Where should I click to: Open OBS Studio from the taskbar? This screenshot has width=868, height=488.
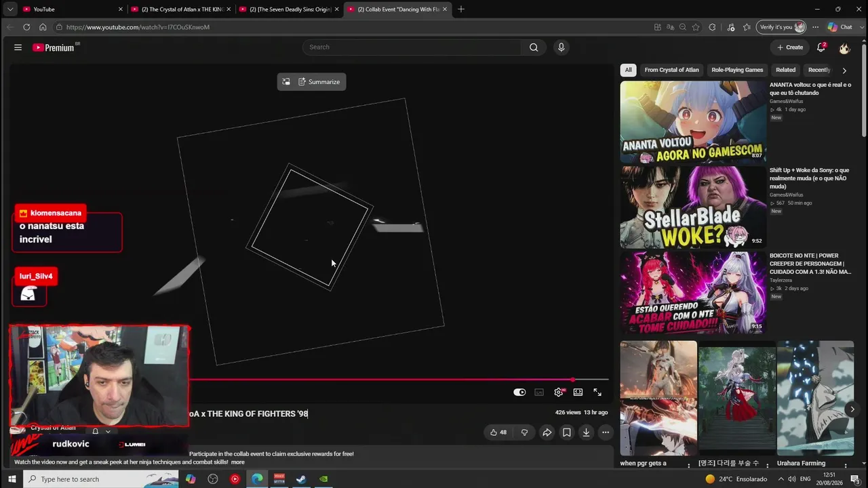(x=213, y=479)
